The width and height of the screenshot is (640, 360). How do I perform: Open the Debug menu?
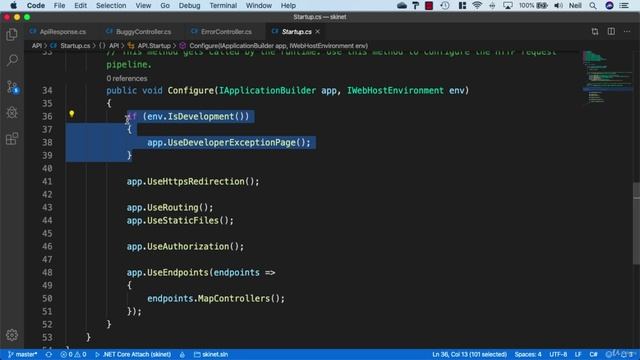pos(189,5)
